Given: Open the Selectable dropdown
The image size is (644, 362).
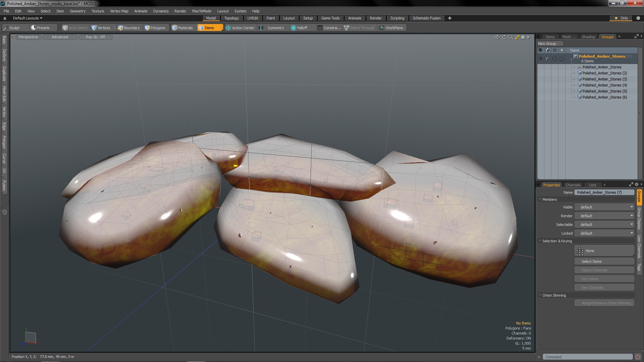Looking at the screenshot, I should (x=606, y=225).
